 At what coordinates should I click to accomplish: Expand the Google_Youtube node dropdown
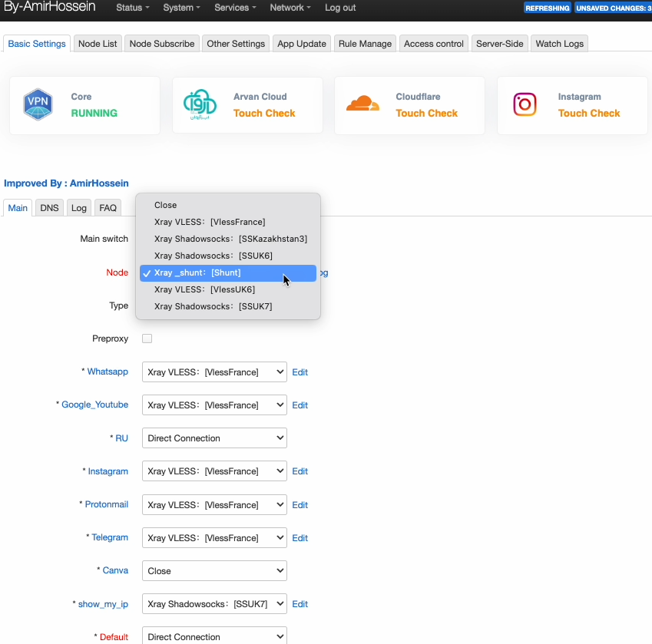(x=214, y=405)
